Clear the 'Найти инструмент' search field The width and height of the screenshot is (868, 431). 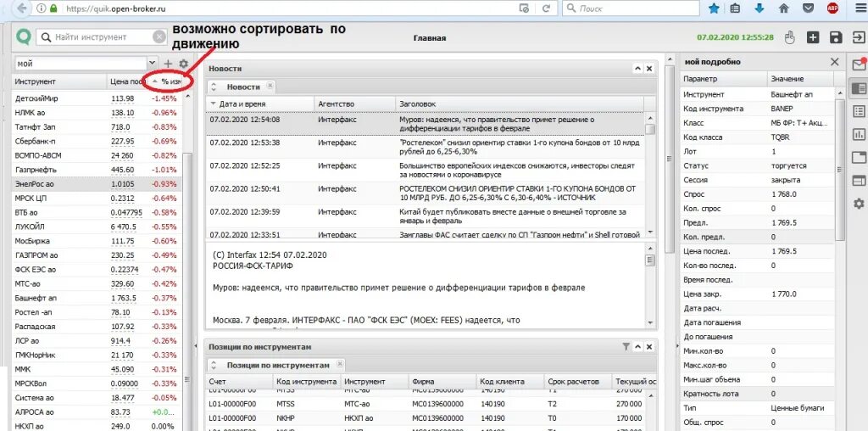[159, 37]
